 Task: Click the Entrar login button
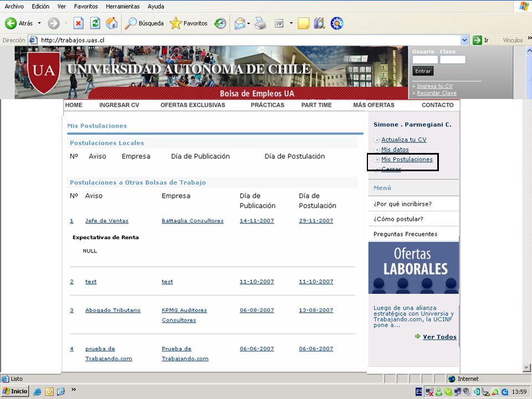pyautogui.click(x=423, y=71)
